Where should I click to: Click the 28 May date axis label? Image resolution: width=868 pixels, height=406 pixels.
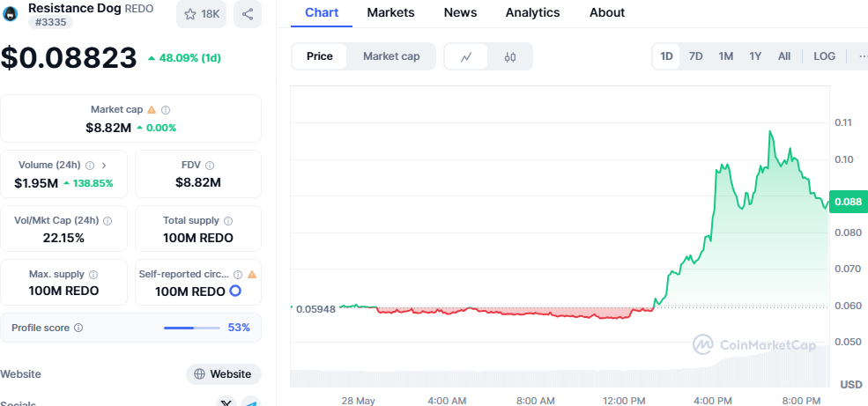tap(358, 401)
